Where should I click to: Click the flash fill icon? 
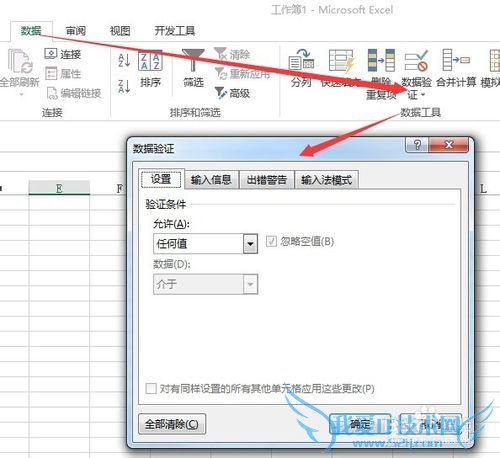coord(341,61)
